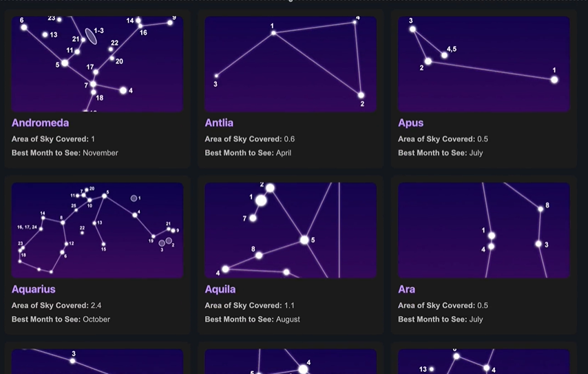Screen dimensions: 588x374
Task: Click the Ara constellation title
Action: tap(406, 289)
